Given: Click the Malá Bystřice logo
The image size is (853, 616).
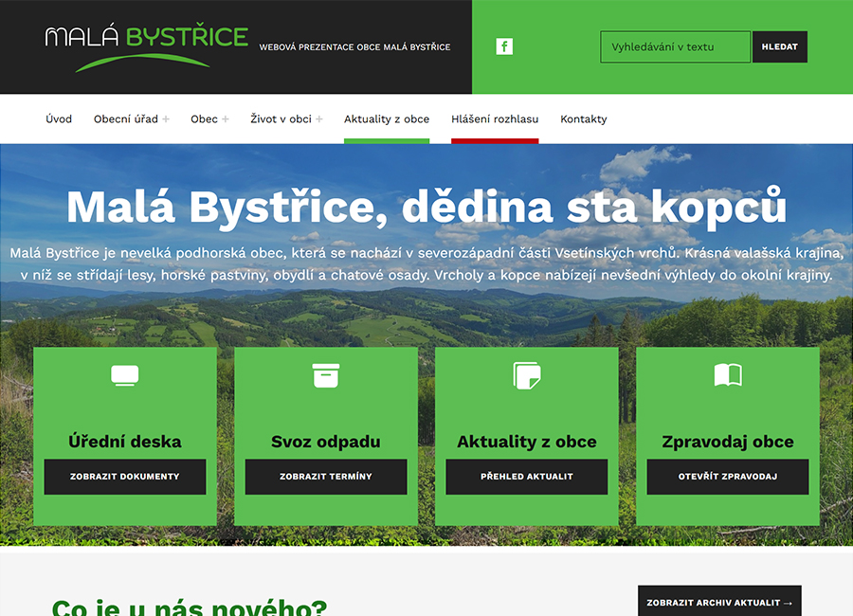Looking at the screenshot, I should (142, 45).
